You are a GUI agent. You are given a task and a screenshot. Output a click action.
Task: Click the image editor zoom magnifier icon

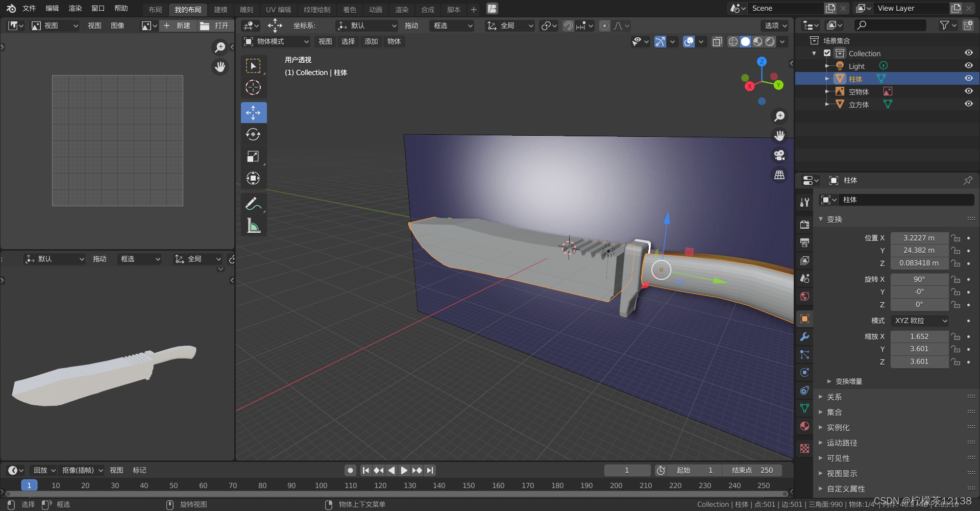(220, 47)
